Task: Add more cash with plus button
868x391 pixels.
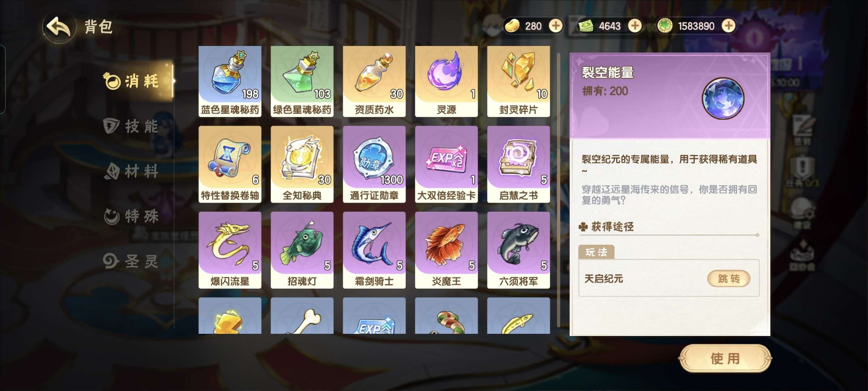Action: tap(634, 26)
